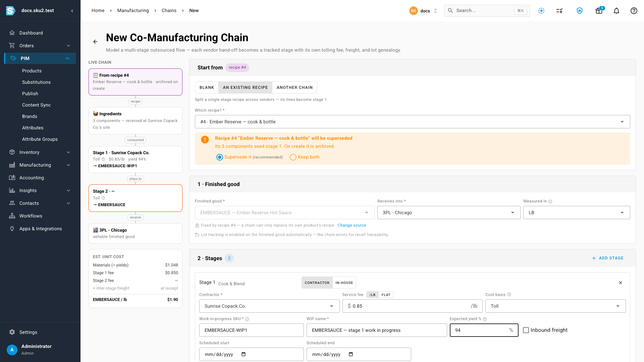The image size is (644, 362).
Task: Choose FLAT service fee mode
Action: [x=386, y=295]
